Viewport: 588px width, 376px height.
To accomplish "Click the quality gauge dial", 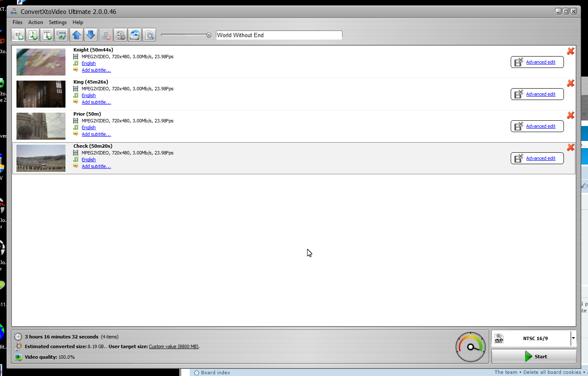I will click(471, 347).
